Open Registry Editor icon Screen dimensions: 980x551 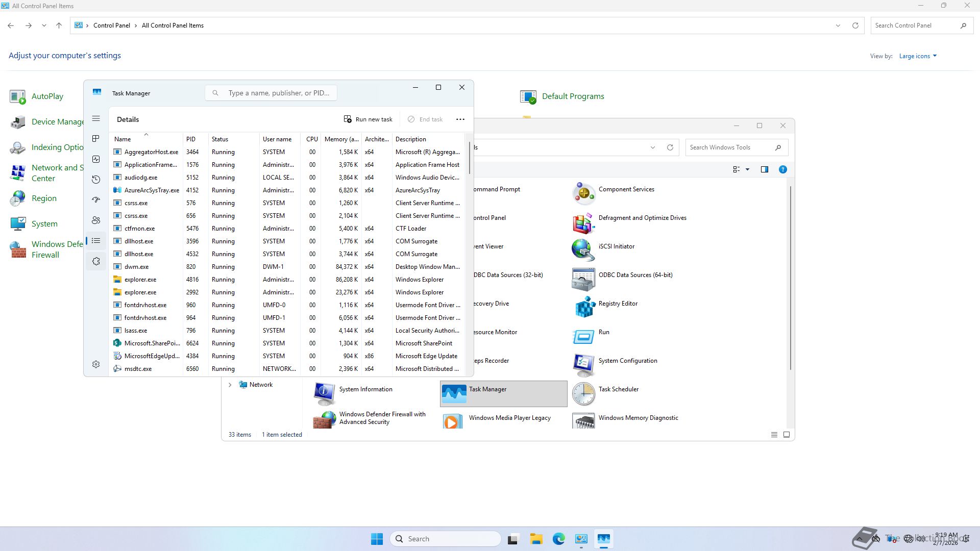coord(585,307)
